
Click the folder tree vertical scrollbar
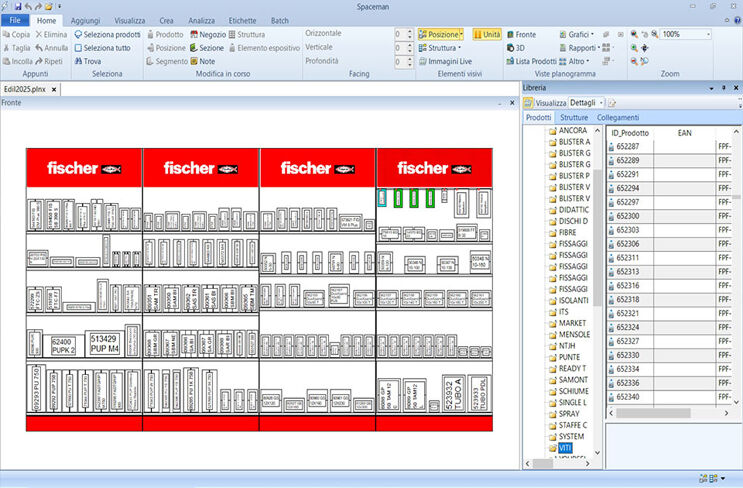point(597,239)
